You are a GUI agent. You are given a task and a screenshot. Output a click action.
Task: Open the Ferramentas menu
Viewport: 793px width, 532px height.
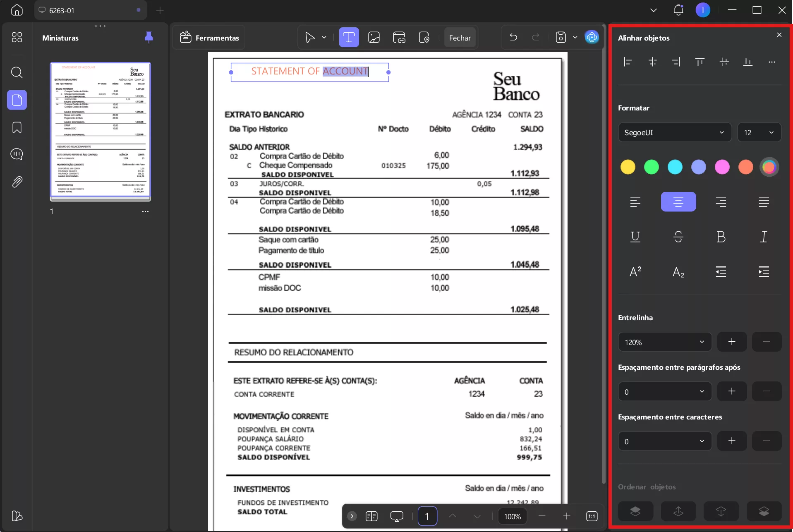209,38
